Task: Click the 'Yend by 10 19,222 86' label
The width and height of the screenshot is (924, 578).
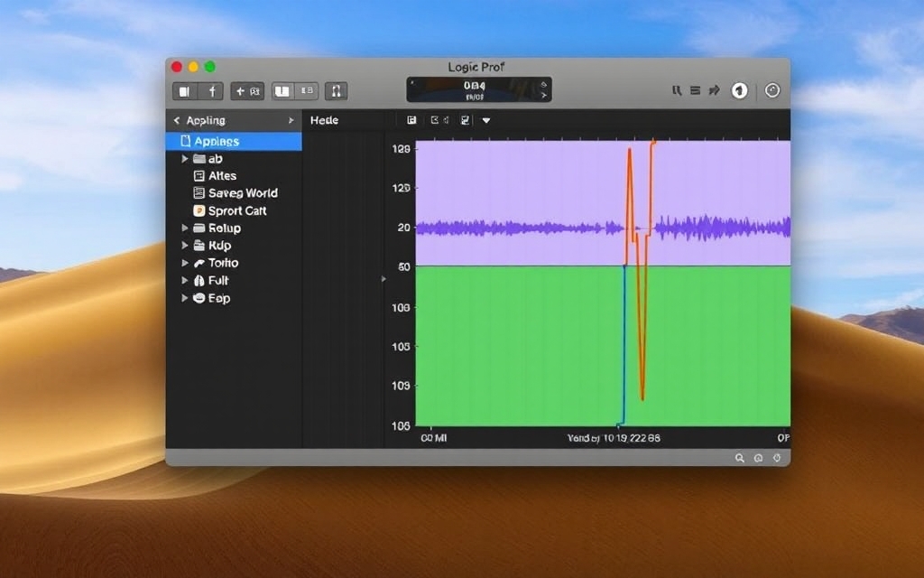Action: [614, 438]
